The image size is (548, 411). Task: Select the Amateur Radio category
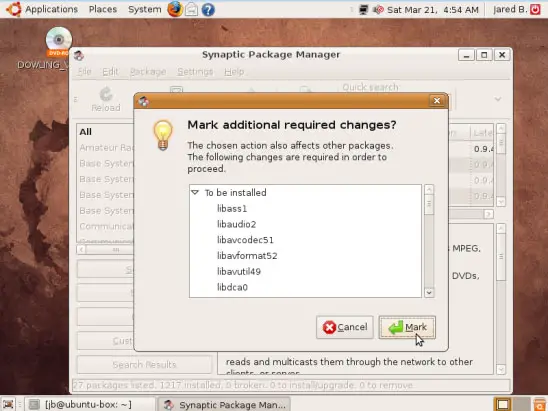(106, 148)
